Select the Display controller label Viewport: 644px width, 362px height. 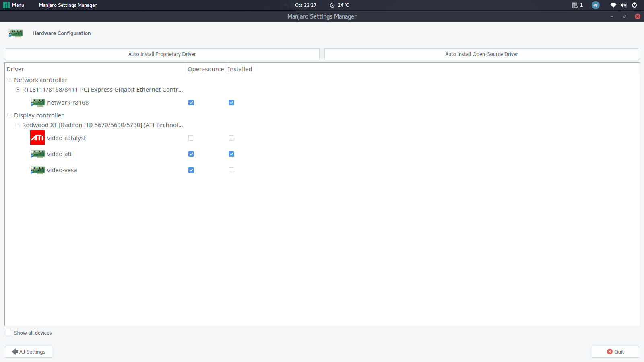tap(39, 115)
